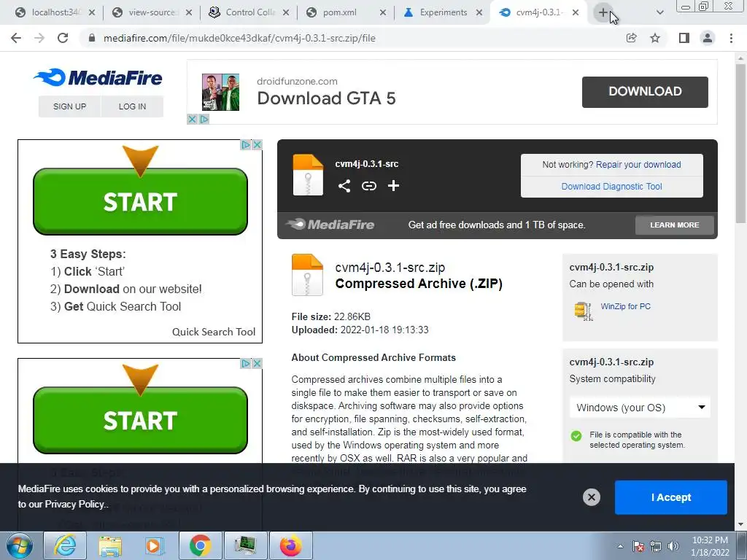Go back using the browser back arrow

point(16,38)
